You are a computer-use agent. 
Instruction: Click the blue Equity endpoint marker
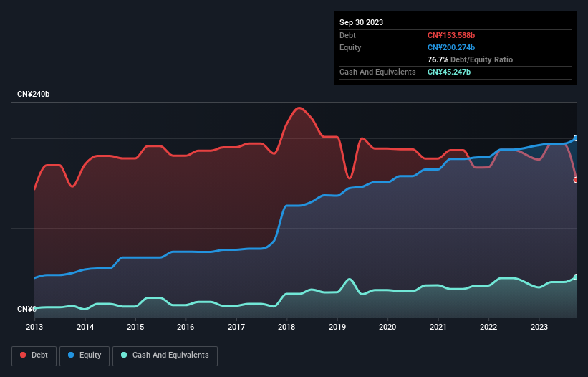tap(576, 138)
